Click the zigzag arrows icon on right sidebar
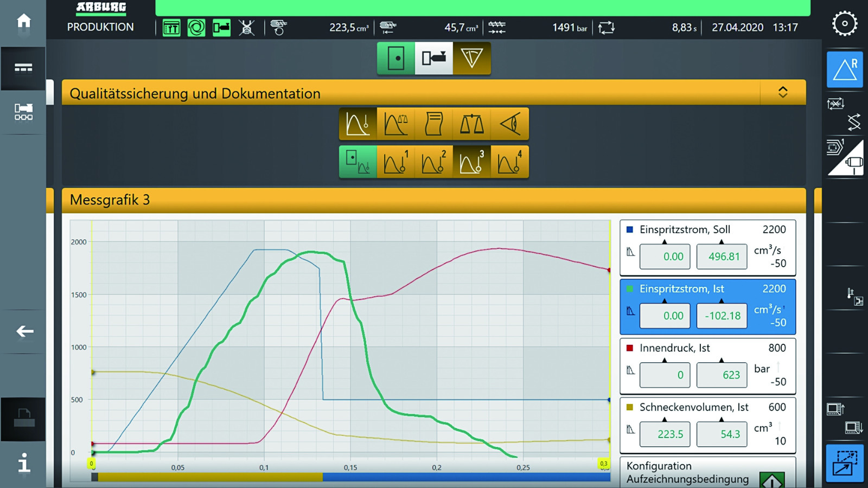Image resolution: width=868 pixels, height=488 pixels. 854,123
